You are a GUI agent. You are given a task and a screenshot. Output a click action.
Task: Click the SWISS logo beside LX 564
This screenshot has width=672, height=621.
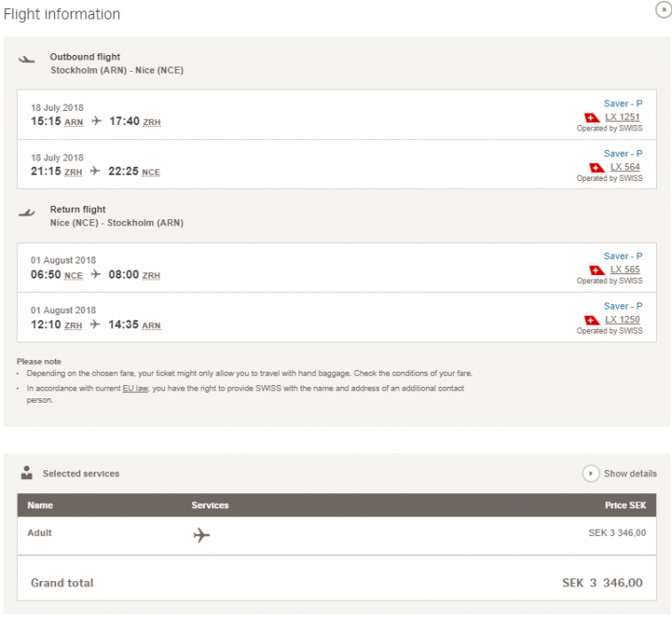point(597,167)
